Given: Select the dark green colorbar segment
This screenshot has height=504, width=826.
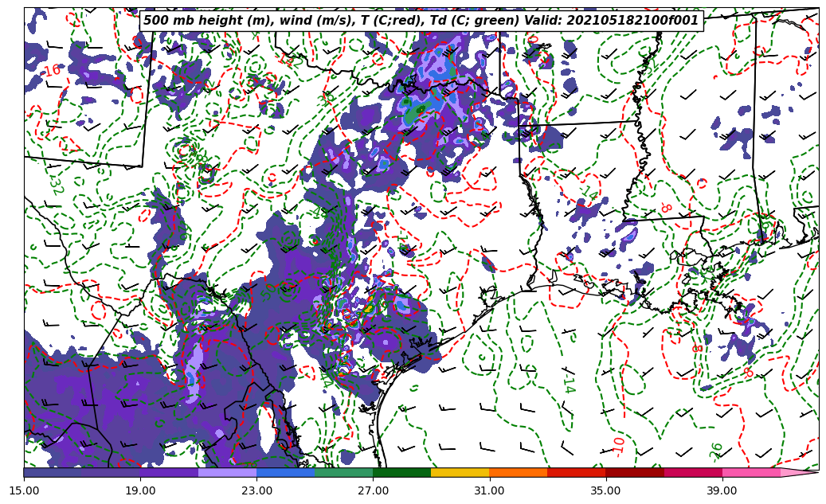Looking at the screenshot, I should pos(401,473).
